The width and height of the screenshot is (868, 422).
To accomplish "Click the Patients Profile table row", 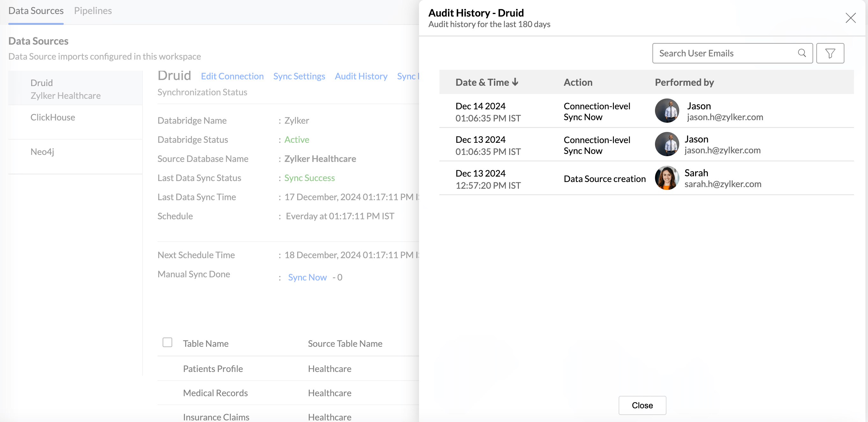I will pyautogui.click(x=213, y=369).
